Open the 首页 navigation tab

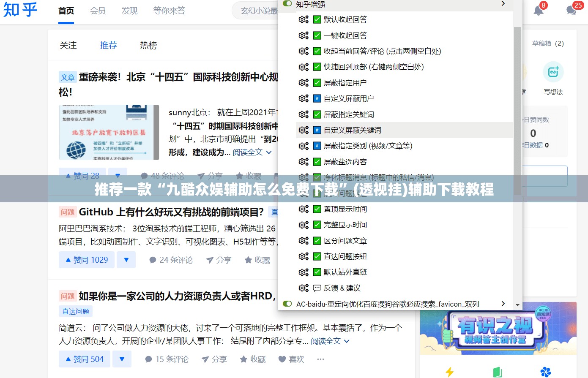(66, 11)
